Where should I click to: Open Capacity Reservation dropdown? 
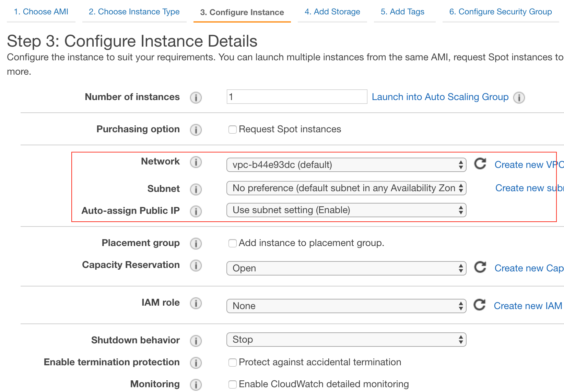pos(346,268)
